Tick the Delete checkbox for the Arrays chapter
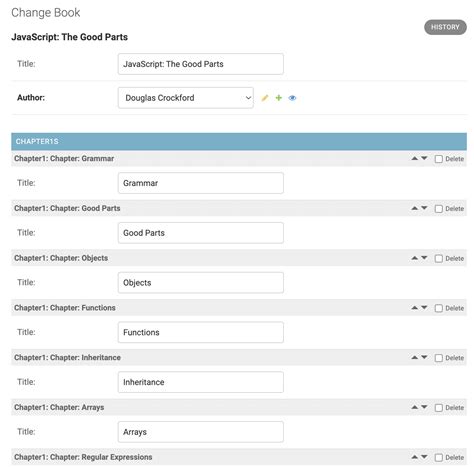 point(439,408)
